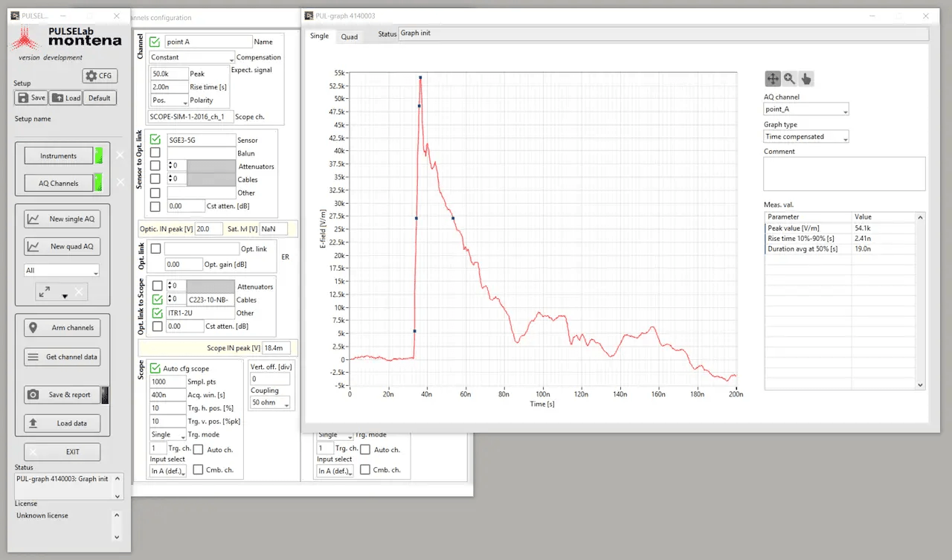This screenshot has width=952, height=560.
Task: Uncheck the ITR1-2U Other checkbox
Action: point(157,313)
